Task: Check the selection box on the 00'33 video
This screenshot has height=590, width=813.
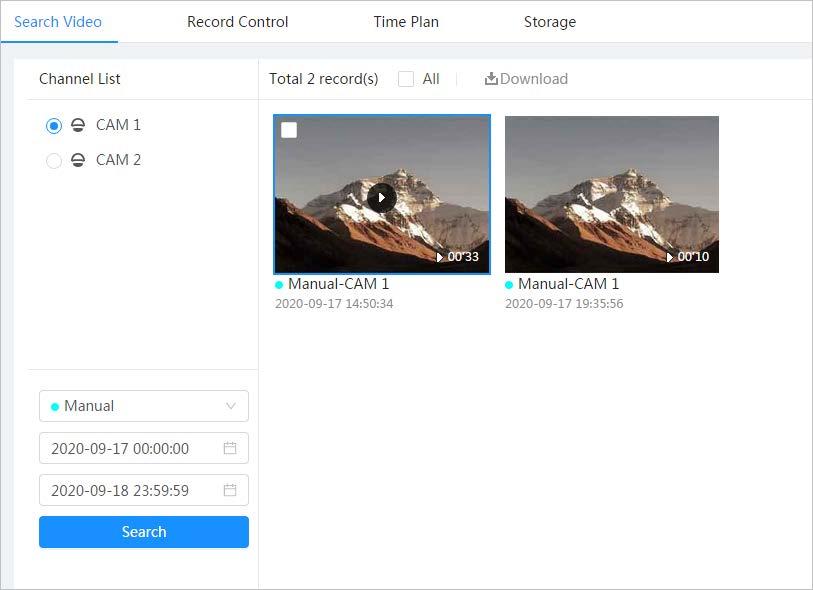Action: [289, 130]
